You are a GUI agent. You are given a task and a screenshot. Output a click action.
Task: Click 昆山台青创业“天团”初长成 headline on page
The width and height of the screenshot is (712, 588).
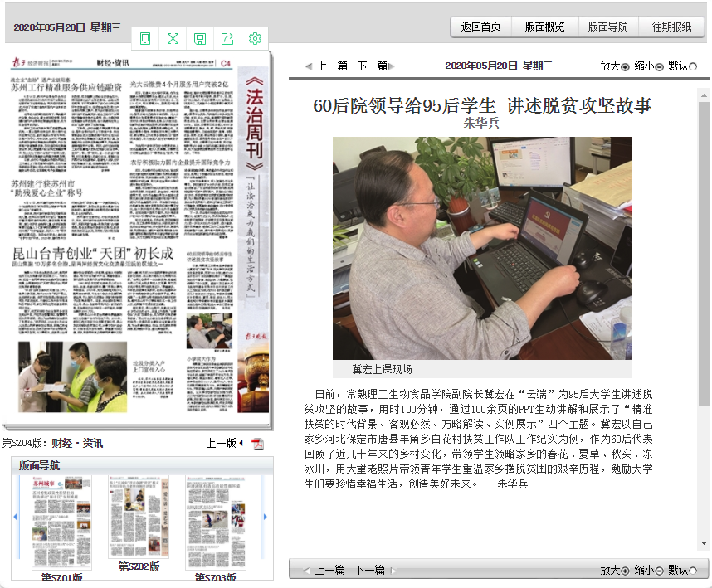pos(93,253)
